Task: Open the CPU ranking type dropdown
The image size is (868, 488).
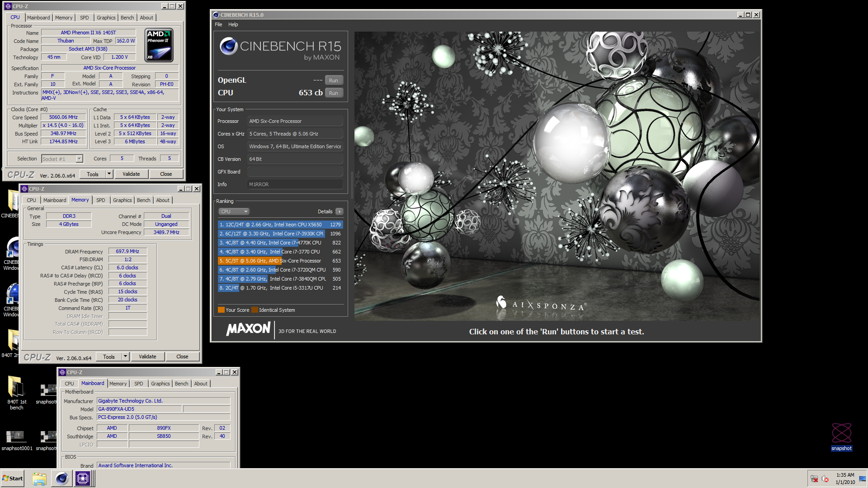Action: 234,211
